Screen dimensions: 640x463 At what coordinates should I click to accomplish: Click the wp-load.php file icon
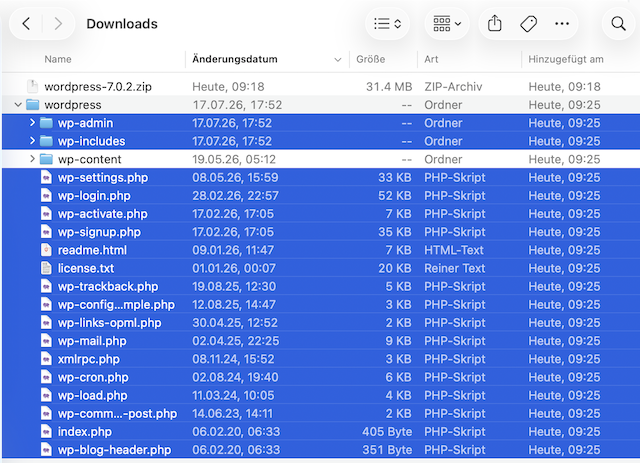[x=47, y=395]
